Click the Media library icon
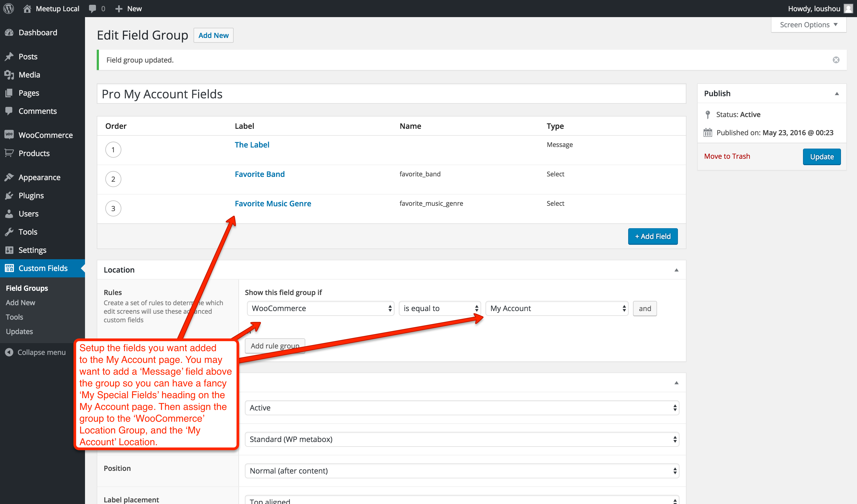Viewport: 857px width, 504px height. [9, 75]
